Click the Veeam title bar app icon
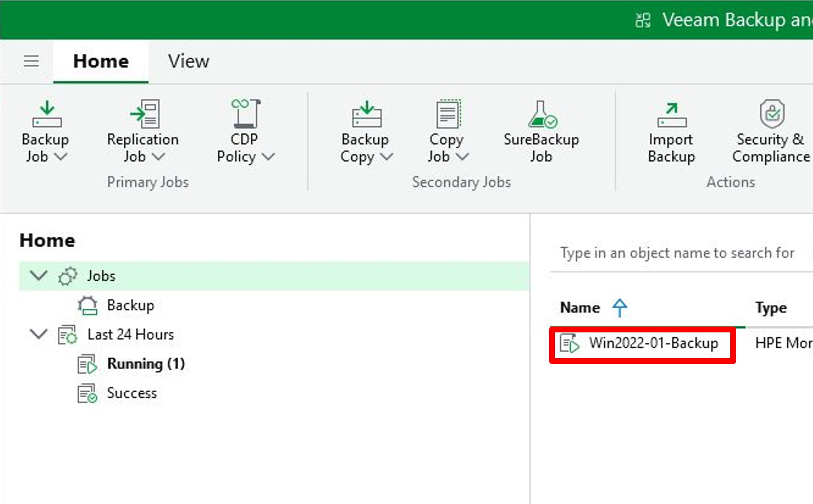813x504 pixels. (643, 20)
